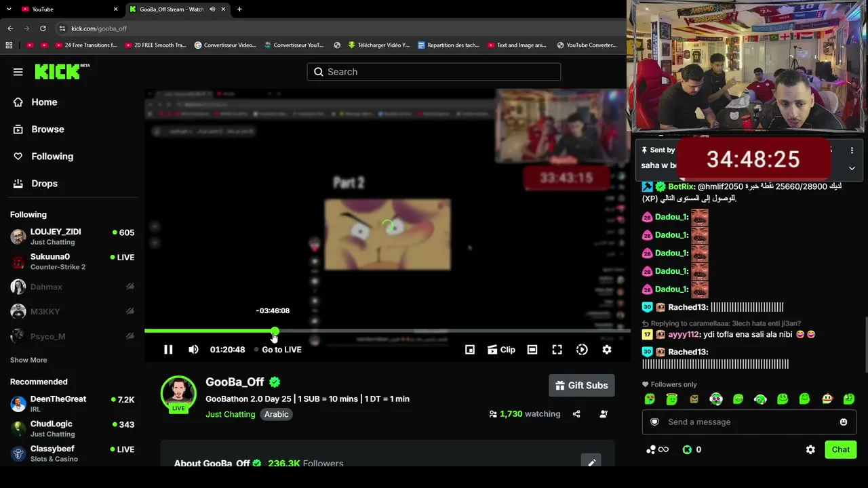Jump to live with Go to LIVE
This screenshot has width=868, height=488.
coord(278,350)
